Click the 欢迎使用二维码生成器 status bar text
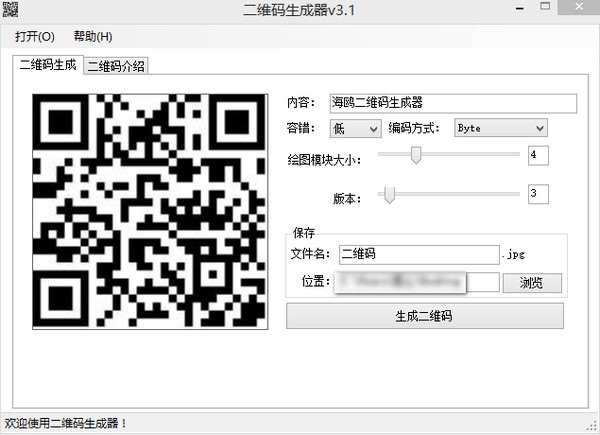This screenshot has width=600, height=435. coord(65,424)
